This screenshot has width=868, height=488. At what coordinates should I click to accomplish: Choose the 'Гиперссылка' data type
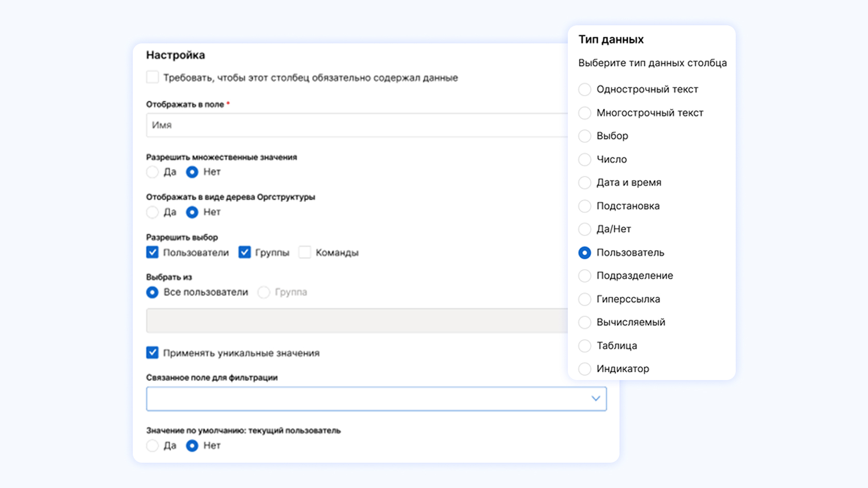click(585, 299)
